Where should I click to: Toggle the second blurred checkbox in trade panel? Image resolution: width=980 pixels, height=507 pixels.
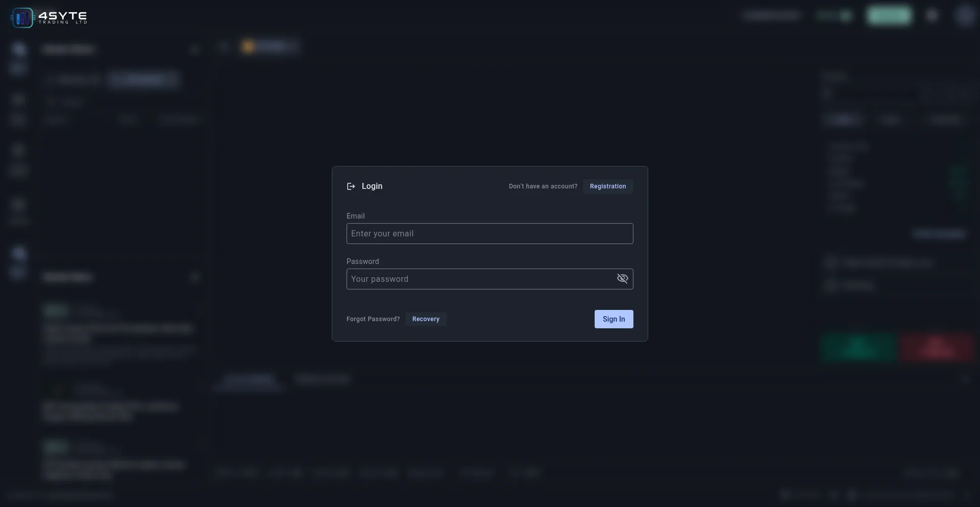pos(830,285)
